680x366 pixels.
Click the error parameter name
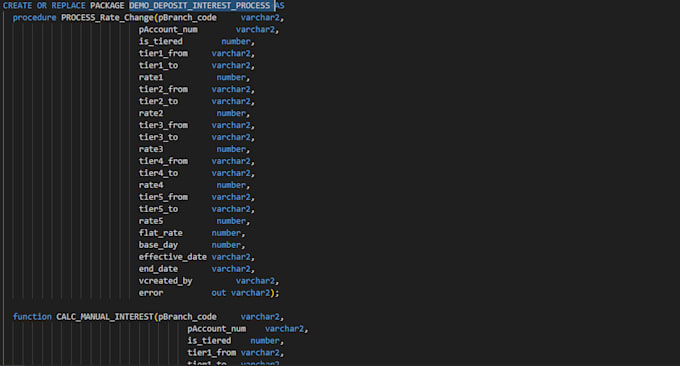[151, 293]
